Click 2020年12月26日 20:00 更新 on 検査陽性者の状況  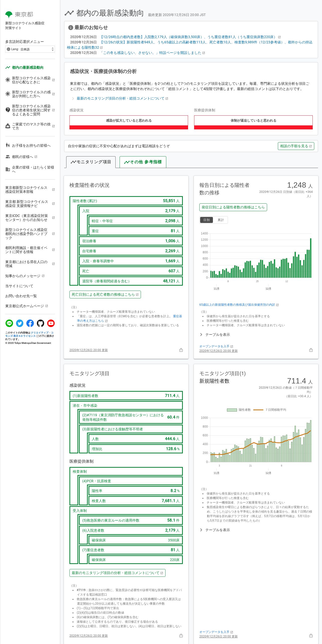coord(89,350)
